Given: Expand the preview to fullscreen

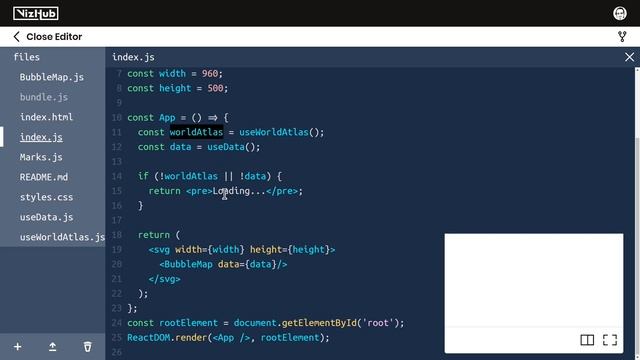Looking at the screenshot, I should [x=610, y=340].
